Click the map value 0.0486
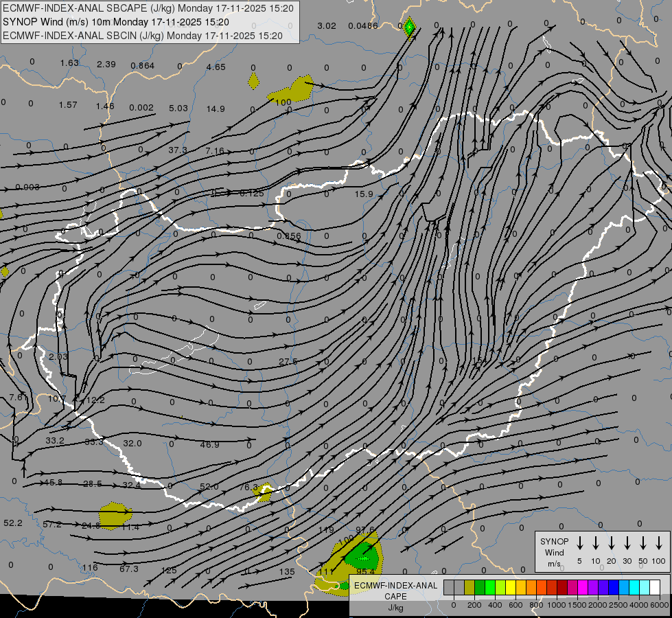The image size is (672, 618). (x=363, y=25)
